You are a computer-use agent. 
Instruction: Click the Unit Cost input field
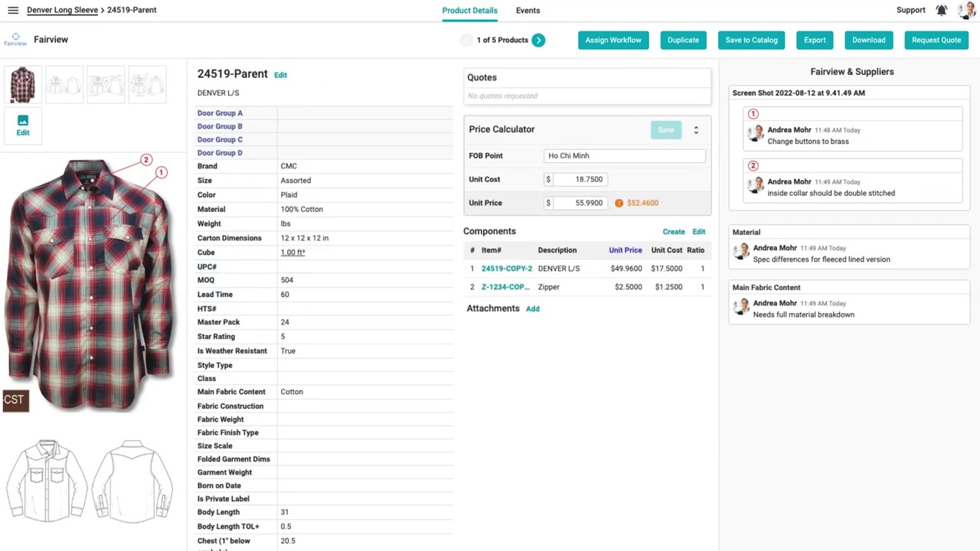(x=579, y=180)
